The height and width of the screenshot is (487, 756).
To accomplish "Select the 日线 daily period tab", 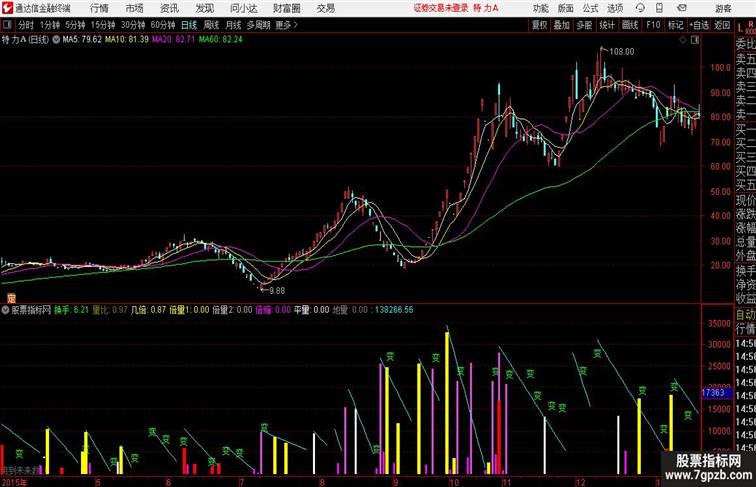I will (x=189, y=25).
